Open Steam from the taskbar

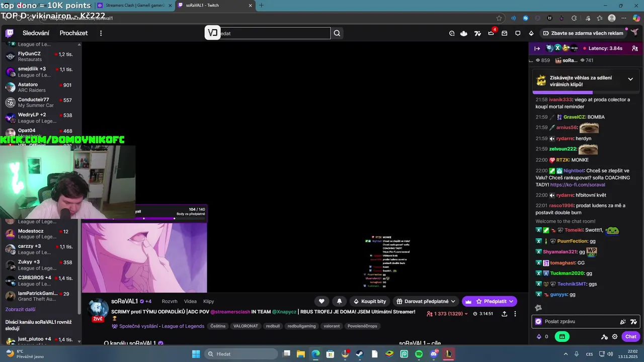(x=359, y=354)
